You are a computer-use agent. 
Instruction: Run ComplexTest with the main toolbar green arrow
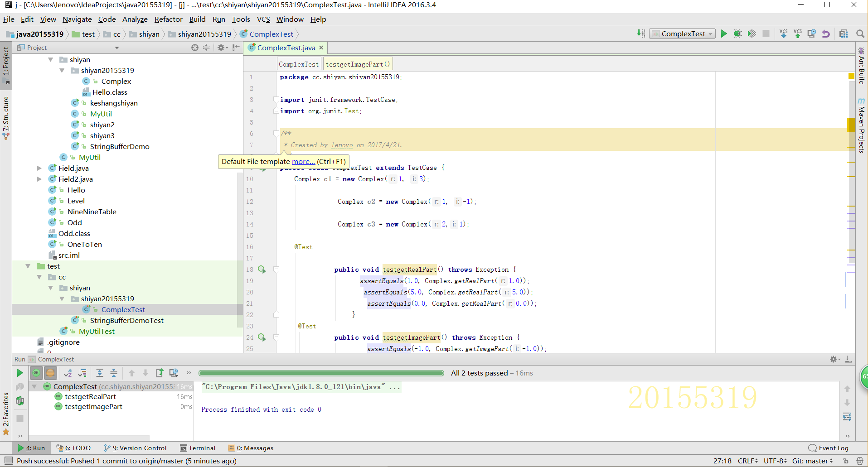724,34
